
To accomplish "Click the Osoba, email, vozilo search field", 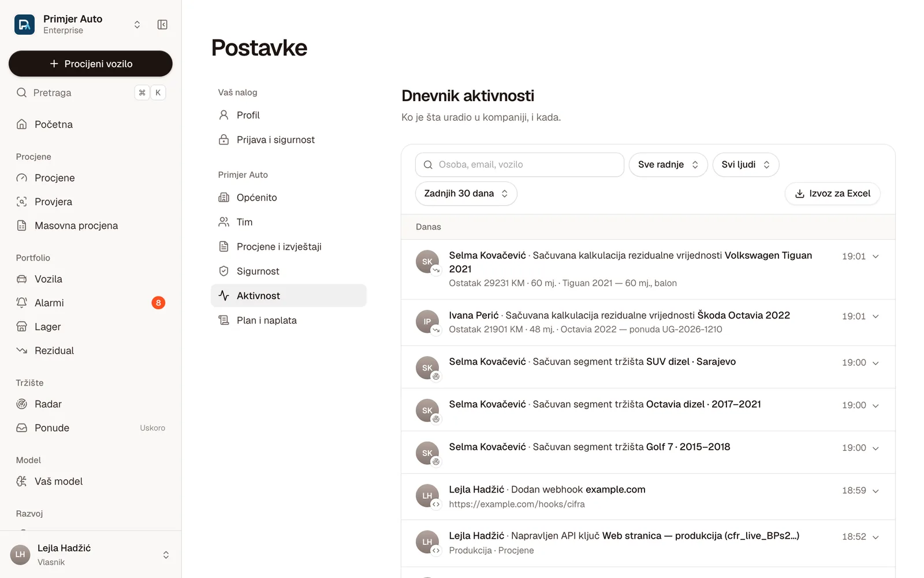I will tap(520, 165).
